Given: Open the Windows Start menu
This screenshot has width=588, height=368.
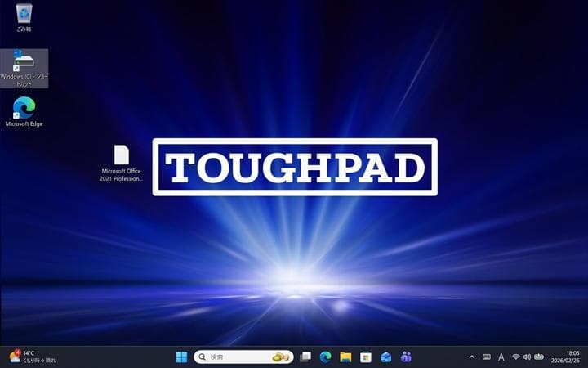Looking at the screenshot, I should coord(181,357).
